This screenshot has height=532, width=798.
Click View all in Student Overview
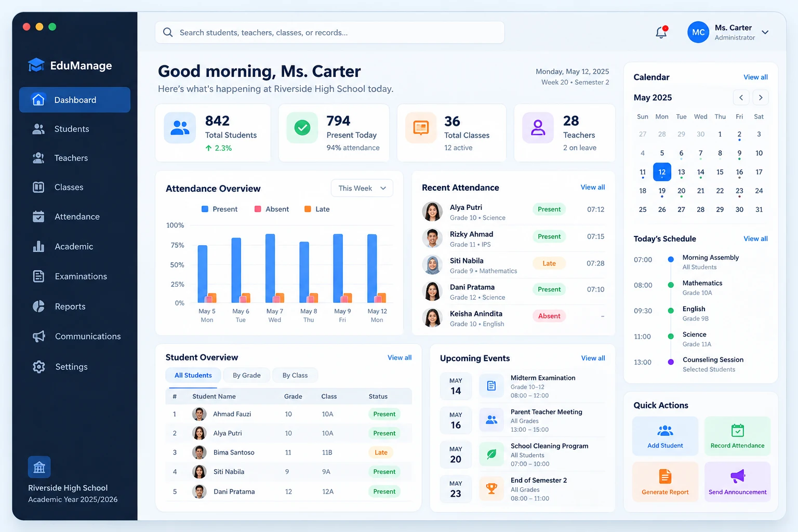pyautogui.click(x=400, y=357)
